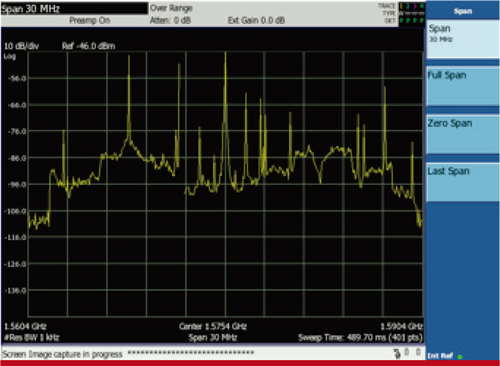Image resolution: width=500 pixels, height=366 pixels.
Task: Click the Atten: 0 dB annotation
Action: (x=170, y=21)
